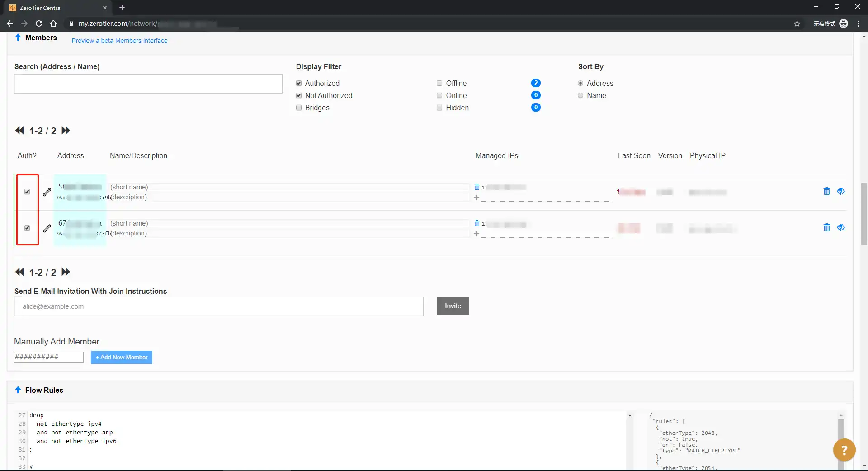Click the invitation e-mail address field
Screen dimensions: 868x471
pos(219,306)
